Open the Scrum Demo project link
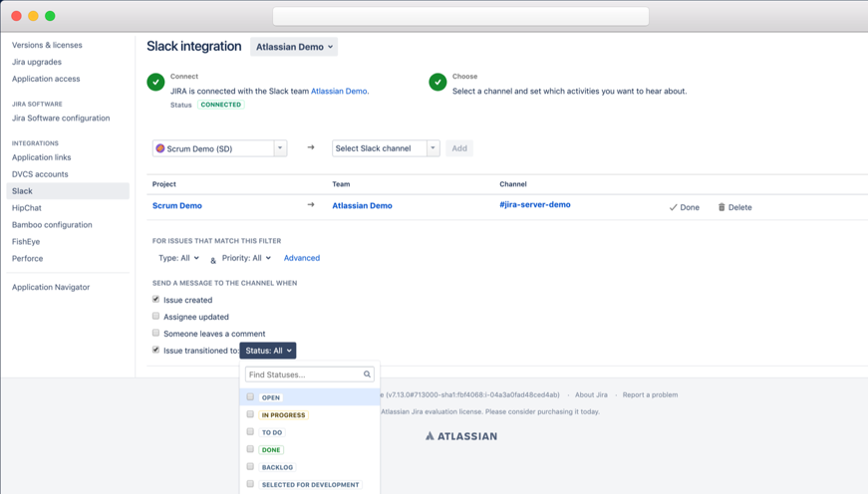The height and width of the screenshot is (494, 868). (177, 205)
